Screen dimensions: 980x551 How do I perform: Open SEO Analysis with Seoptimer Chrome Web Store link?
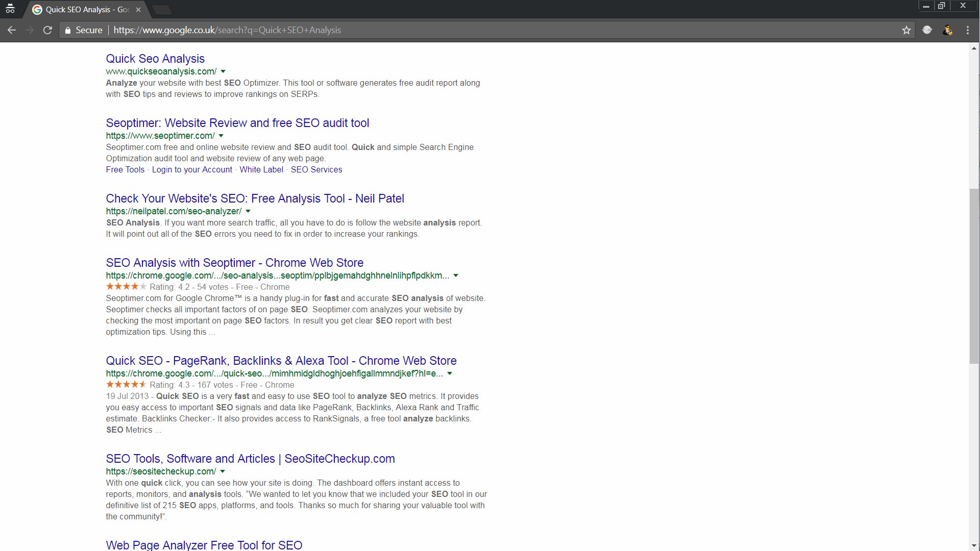tap(234, 263)
